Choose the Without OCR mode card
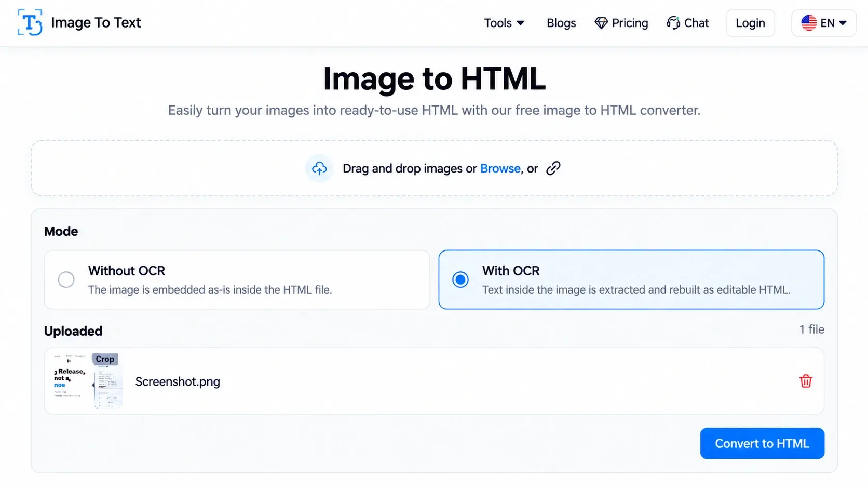 pyautogui.click(x=237, y=280)
